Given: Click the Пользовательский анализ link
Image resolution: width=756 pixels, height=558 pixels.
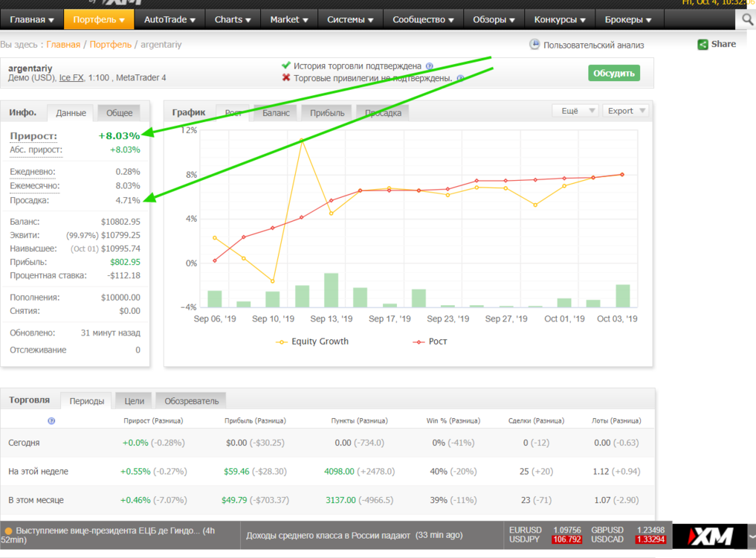Looking at the screenshot, I should coord(593,45).
